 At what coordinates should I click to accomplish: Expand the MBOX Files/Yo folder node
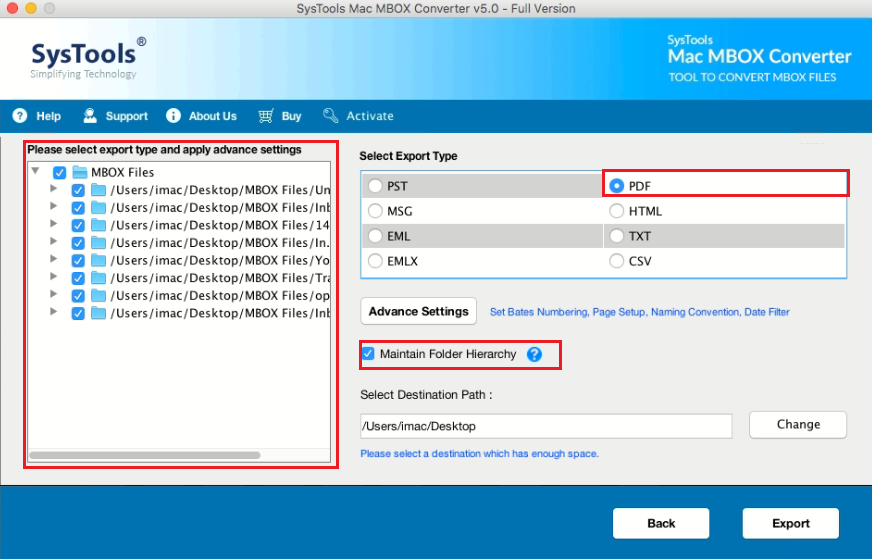pos(53,259)
